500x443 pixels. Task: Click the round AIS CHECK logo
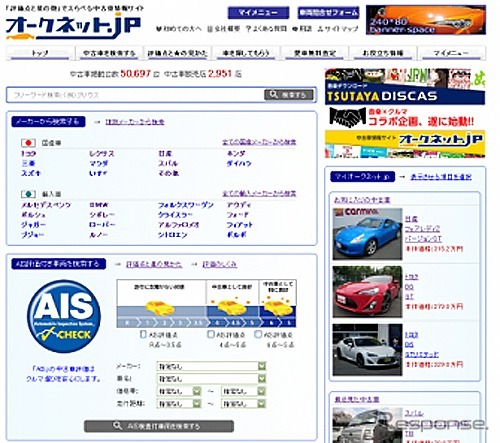64,316
